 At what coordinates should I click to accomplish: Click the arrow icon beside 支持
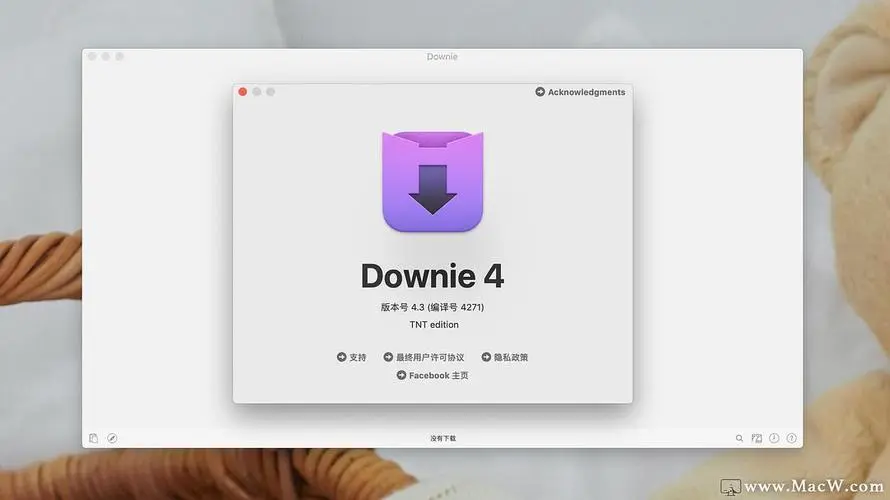click(341, 357)
